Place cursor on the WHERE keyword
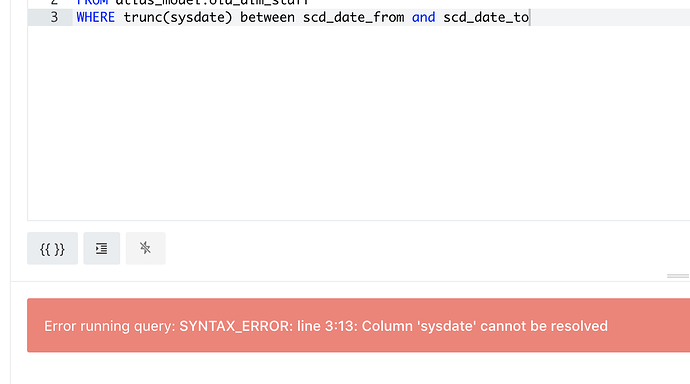Screen dimensions: 690x384 point(95,18)
